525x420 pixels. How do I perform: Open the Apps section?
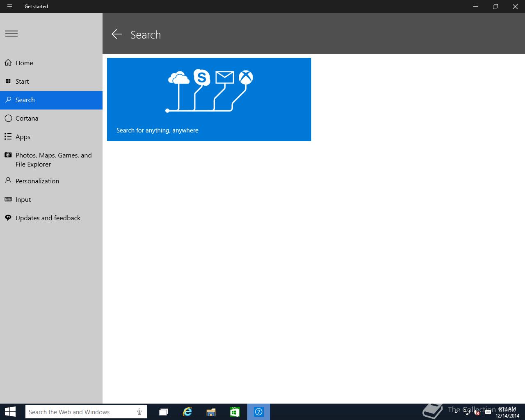tap(51, 137)
